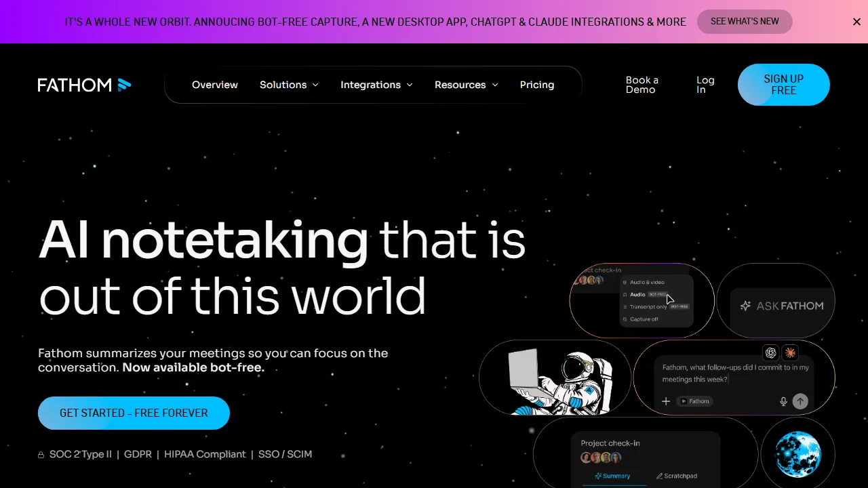
Task: Click the See What's New button
Action: click(745, 22)
